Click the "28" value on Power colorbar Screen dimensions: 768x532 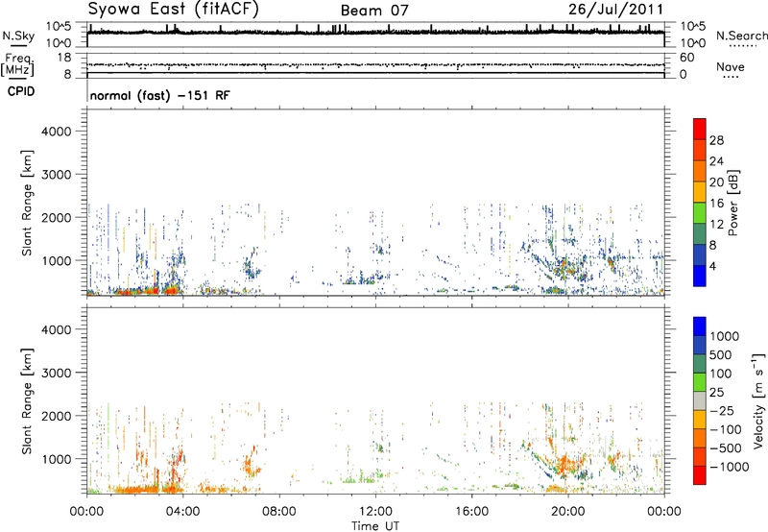tap(716, 140)
